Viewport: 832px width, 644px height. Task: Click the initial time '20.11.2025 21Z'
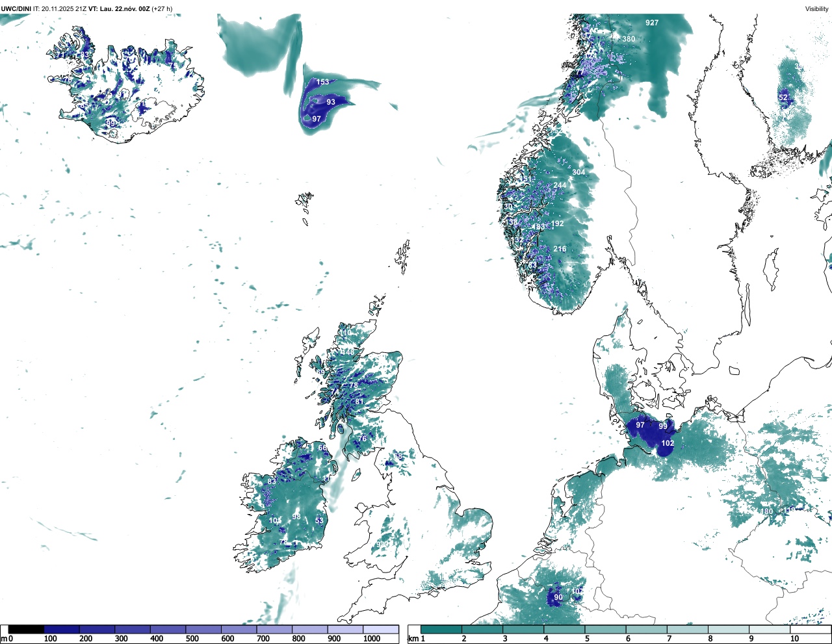[64, 8]
